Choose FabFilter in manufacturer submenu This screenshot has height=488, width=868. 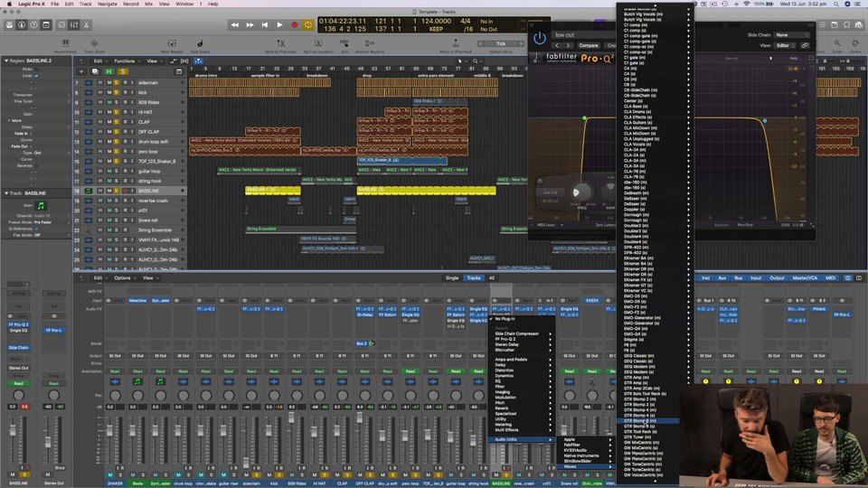587,445
